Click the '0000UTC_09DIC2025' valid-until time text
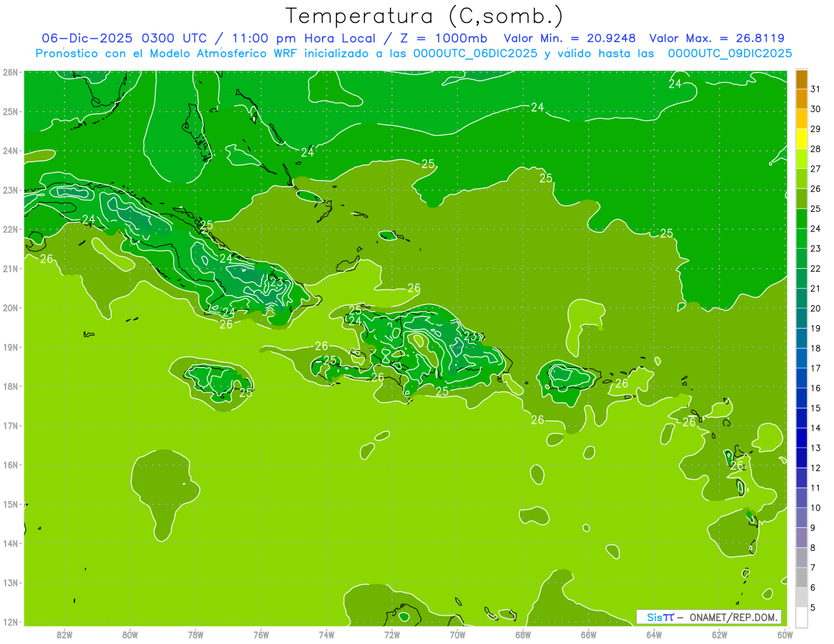 [730, 53]
